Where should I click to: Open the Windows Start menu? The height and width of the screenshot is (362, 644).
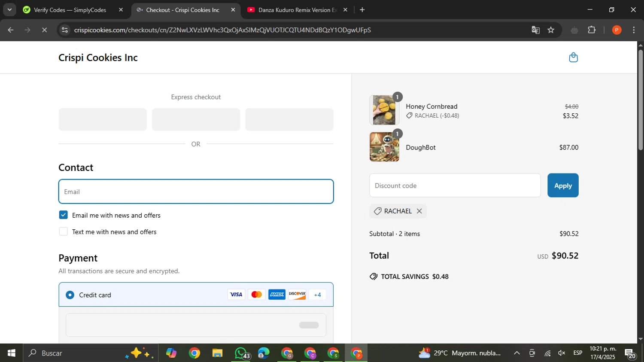point(11,353)
